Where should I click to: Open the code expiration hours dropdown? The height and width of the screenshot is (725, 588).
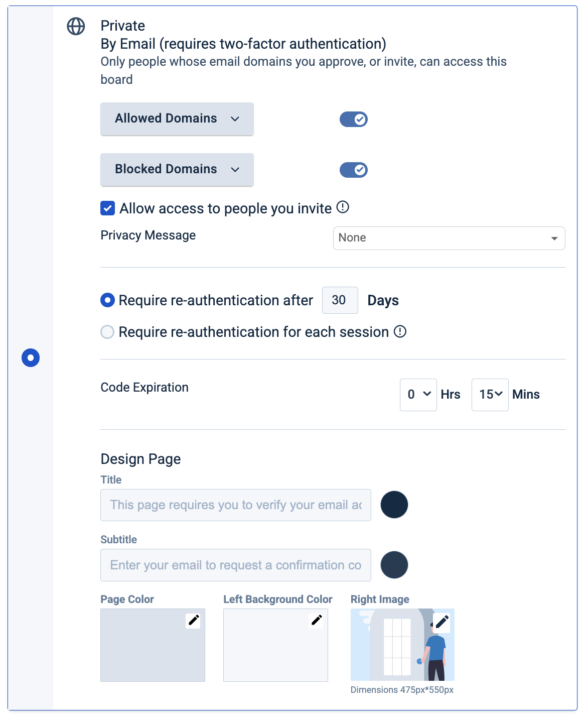point(418,395)
